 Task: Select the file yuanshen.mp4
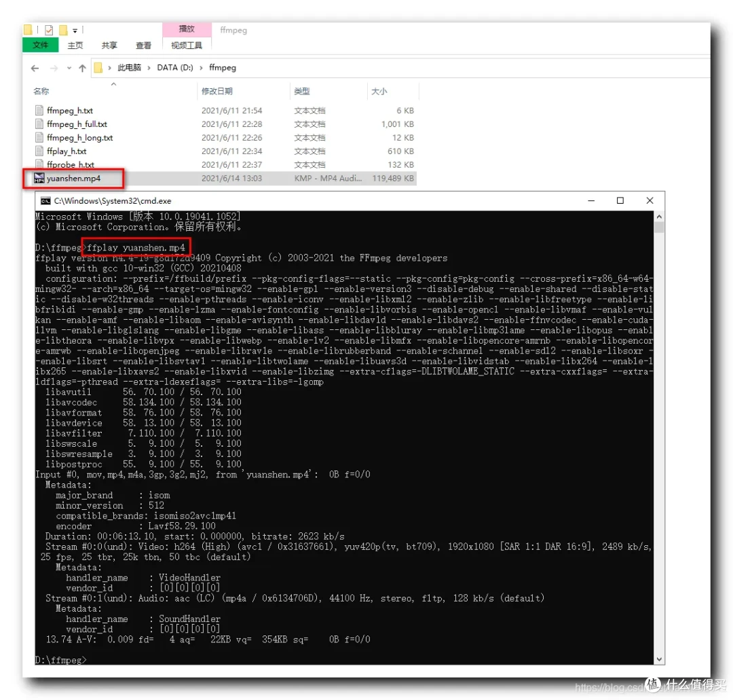coord(73,178)
